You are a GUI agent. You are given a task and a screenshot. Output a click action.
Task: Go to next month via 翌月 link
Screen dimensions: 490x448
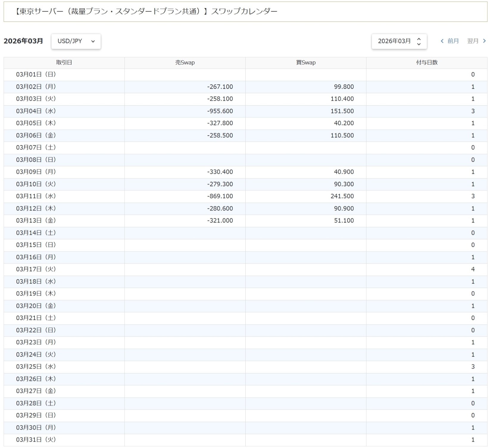[x=477, y=41]
